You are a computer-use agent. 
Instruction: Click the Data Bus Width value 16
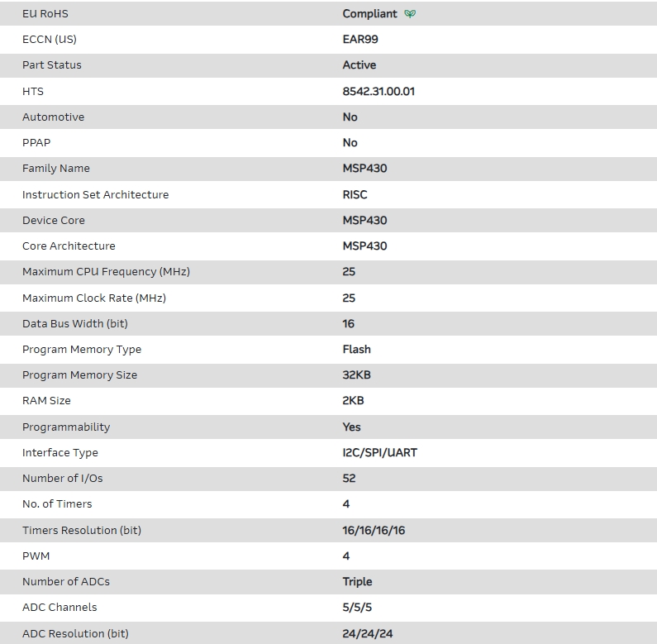click(349, 324)
